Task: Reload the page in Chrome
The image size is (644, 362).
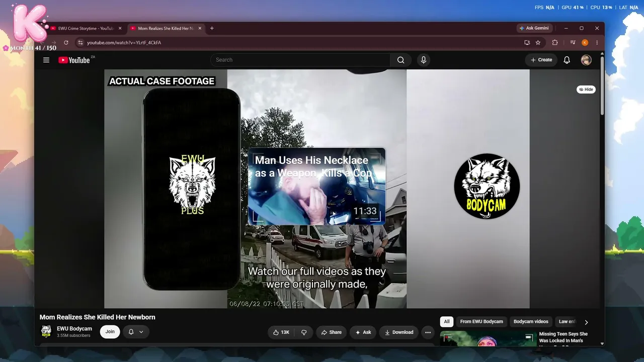Action: 66,43
